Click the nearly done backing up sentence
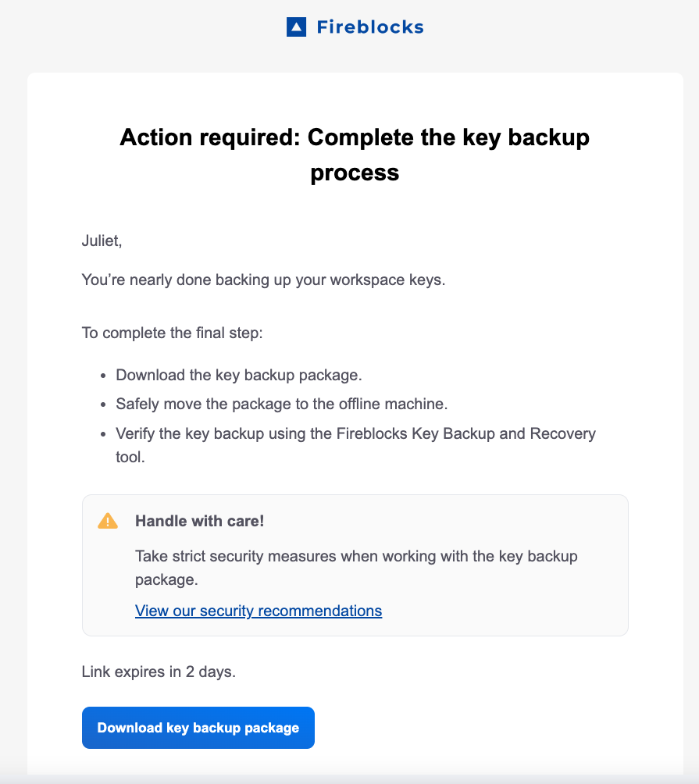 pyautogui.click(x=263, y=280)
